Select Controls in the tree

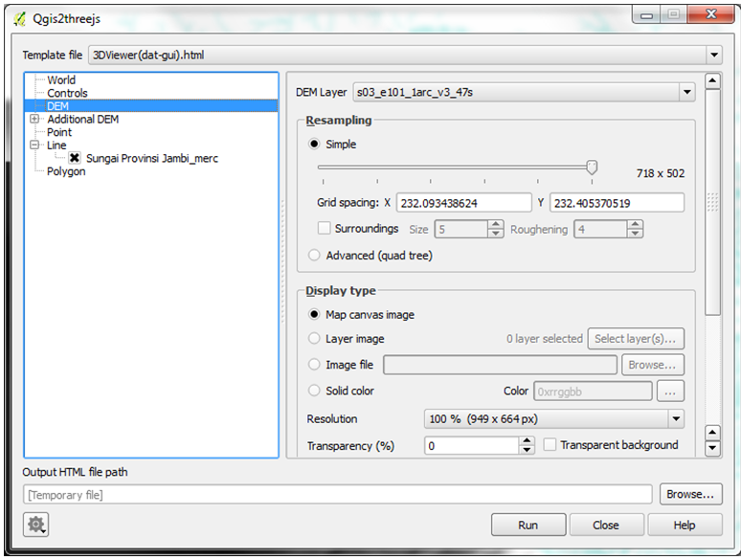68,93
